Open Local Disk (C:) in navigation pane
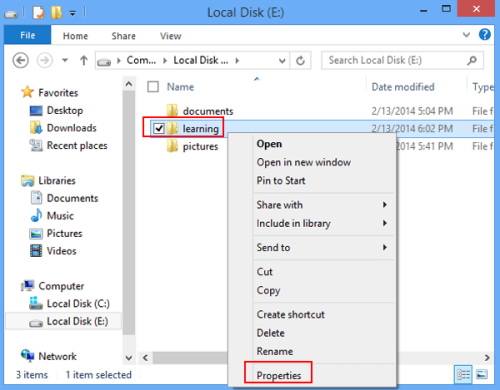The image size is (500, 390). pyautogui.click(x=78, y=304)
